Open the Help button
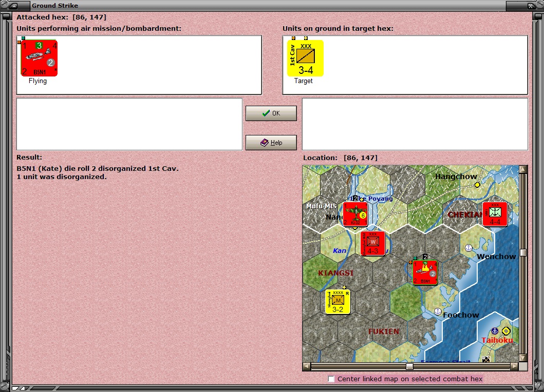The width and height of the screenshot is (544, 392). pos(271,143)
